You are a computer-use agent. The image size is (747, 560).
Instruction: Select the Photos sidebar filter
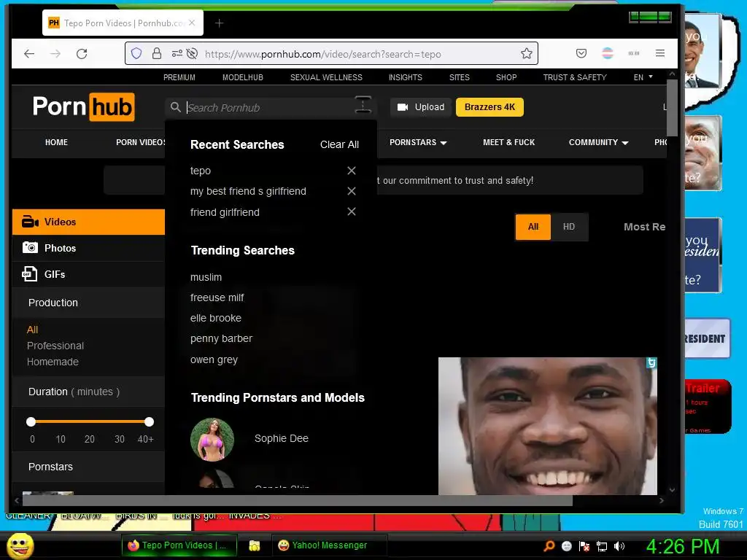pos(88,248)
